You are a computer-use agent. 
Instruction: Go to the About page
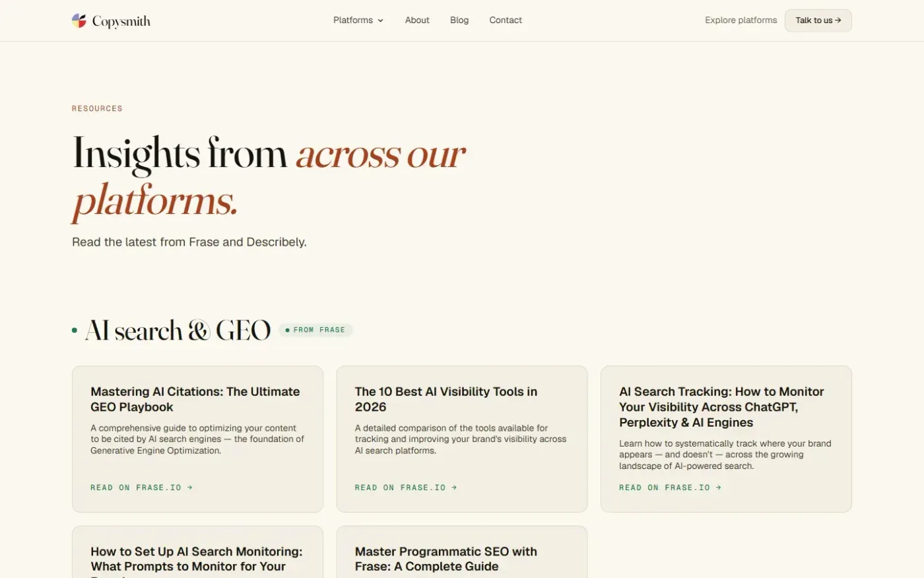[417, 20]
